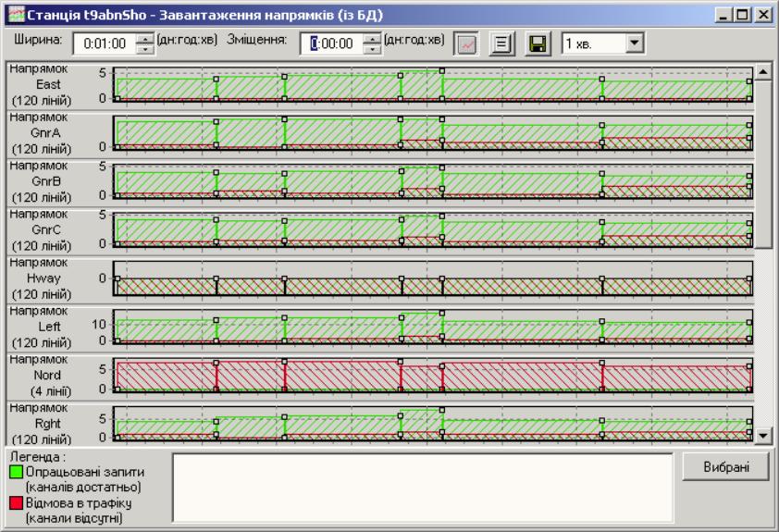This screenshot has width=779, height=532.
Task: Click the chart view toolbar icon
Action: click(466, 43)
